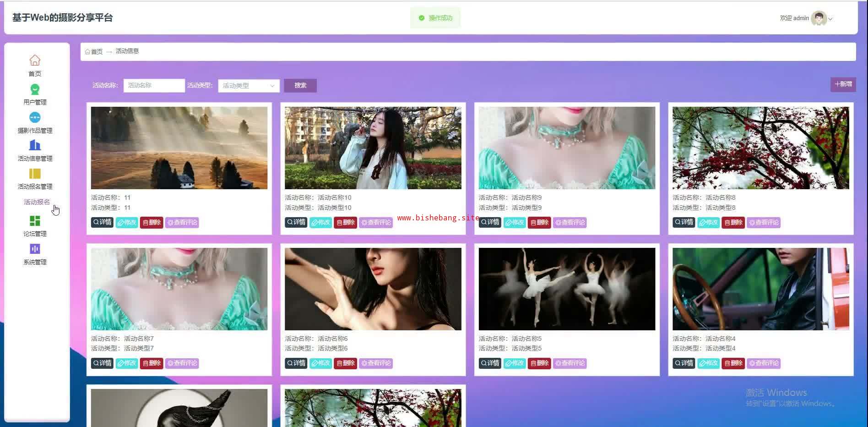Click the 新增 add button
The width and height of the screenshot is (868, 427).
point(843,84)
